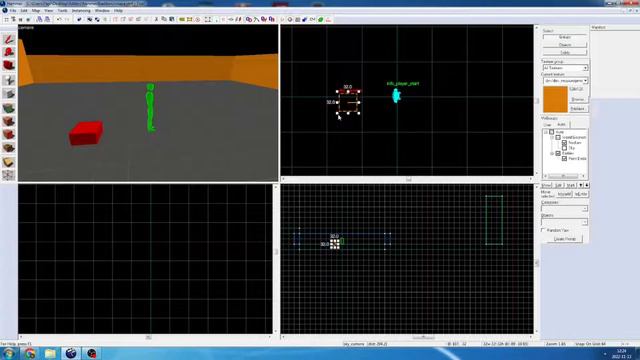Click the toEntity move button
Viewport: 640px width, 360px height.
click(x=580, y=194)
